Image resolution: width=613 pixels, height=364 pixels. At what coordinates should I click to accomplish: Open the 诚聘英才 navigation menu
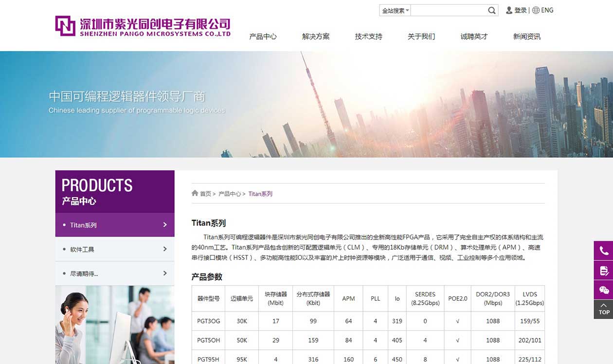[x=474, y=36]
